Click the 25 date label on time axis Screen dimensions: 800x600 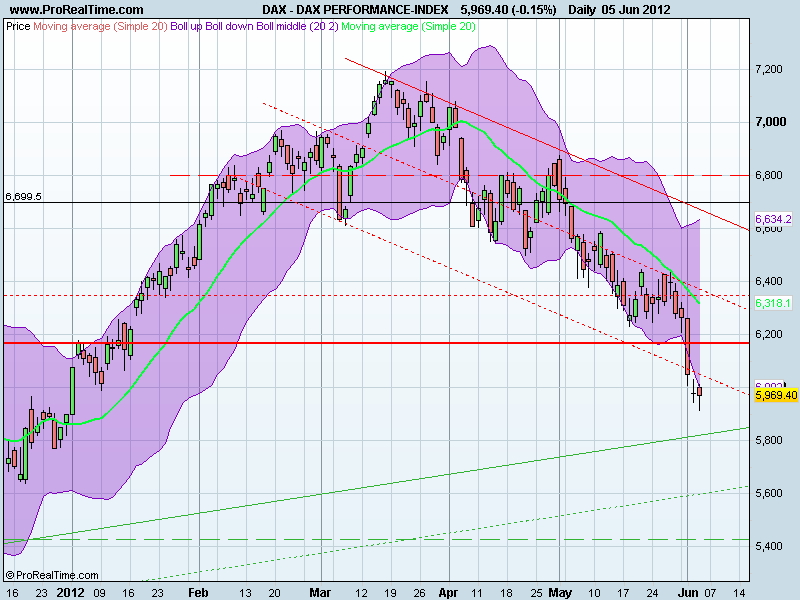pyautogui.click(x=536, y=593)
